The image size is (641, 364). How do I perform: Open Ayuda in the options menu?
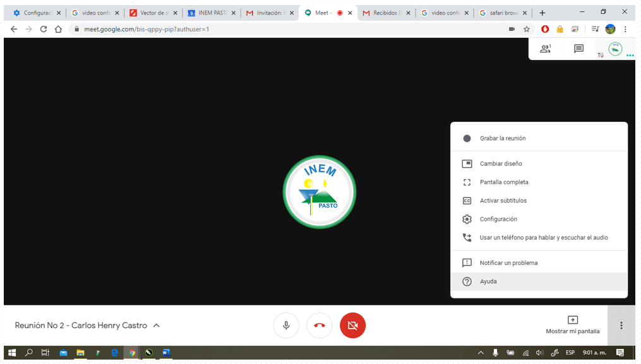[539, 281]
